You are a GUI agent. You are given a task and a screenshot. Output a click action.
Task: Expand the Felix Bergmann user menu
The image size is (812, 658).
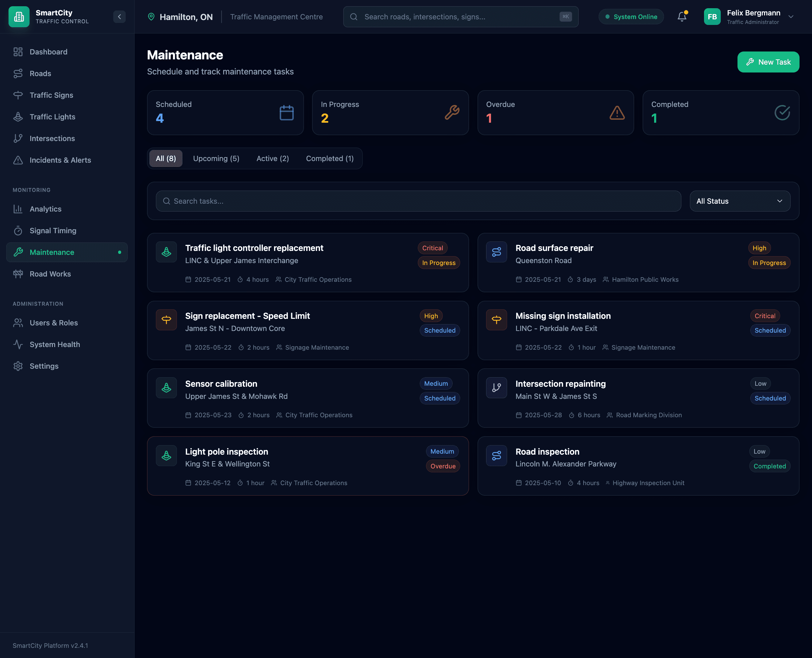point(791,17)
